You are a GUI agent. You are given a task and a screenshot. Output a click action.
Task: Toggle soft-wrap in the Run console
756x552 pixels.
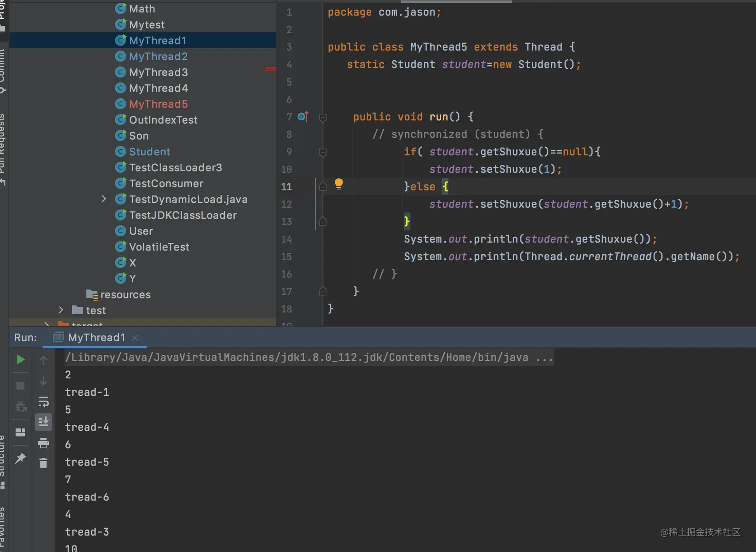click(x=43, y=401)
